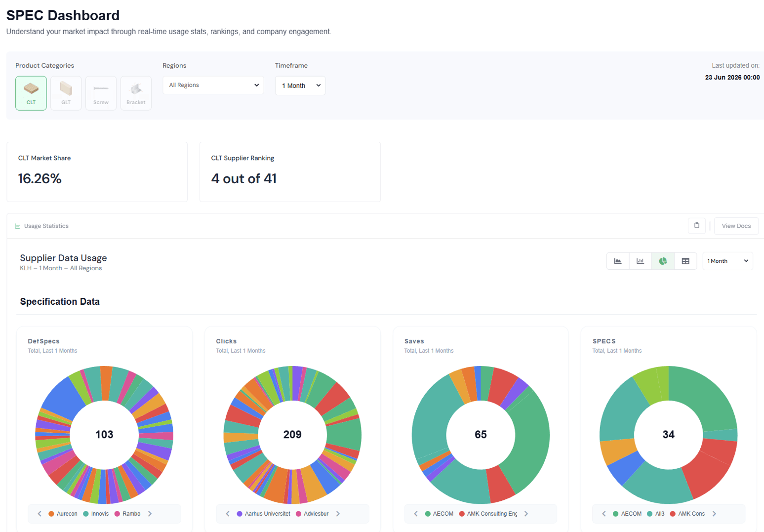Select the GLT product category
Screen dimensions: 764x532
click(x=66, y=93)
